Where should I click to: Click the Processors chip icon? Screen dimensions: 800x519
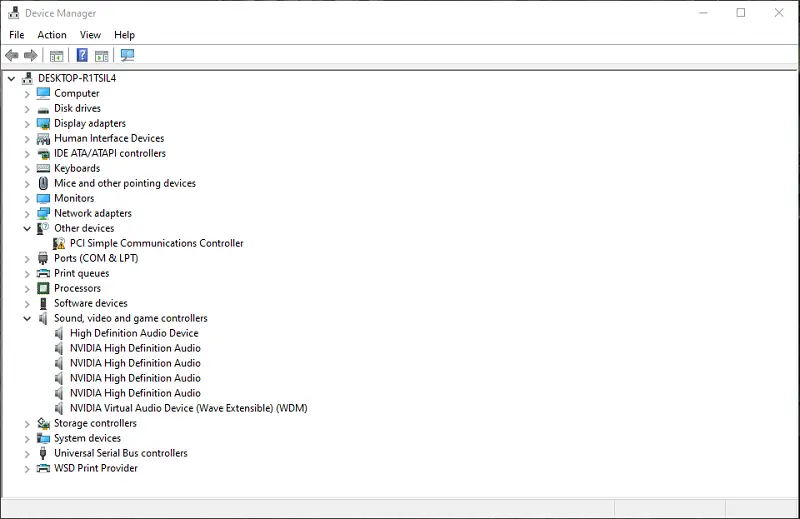43,288
